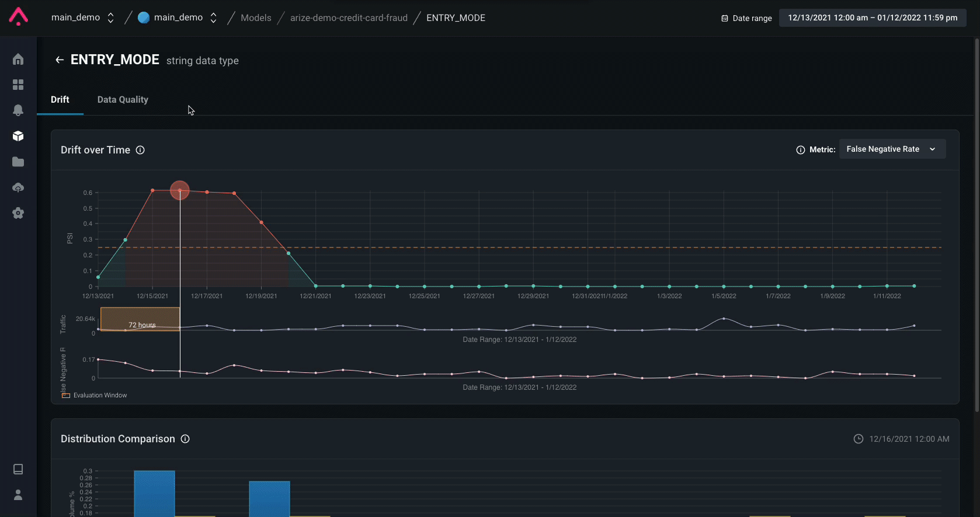Image resolution: width=980 pixels, height=517 pixels.
Task: Open the settings gear in sidebar
Action: coord(18,213)
